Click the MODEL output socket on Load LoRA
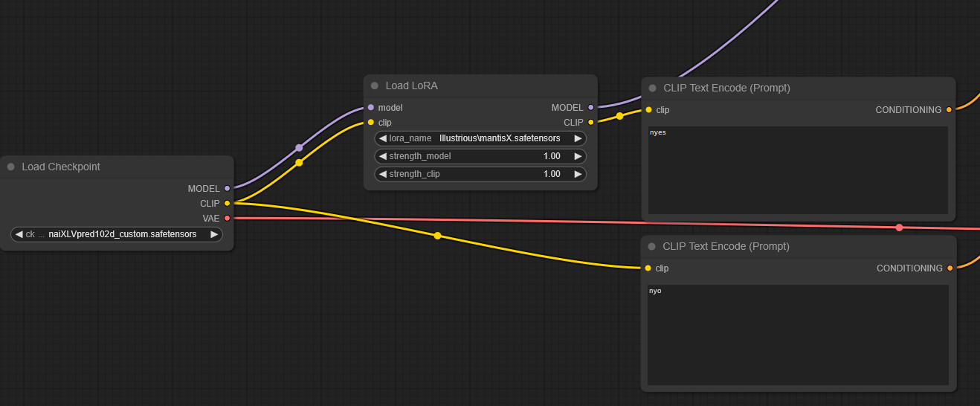980x406 pixels. coord(591,107)
